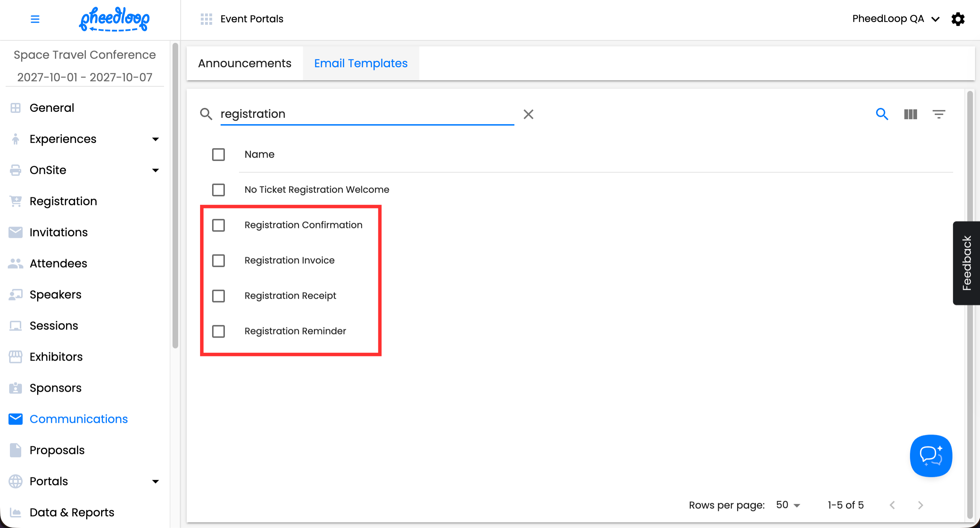The height and width of the screenshot is (528, 980).
Task: Tick the select-all checkbox beside Name
Action: [x=218, y=155]
